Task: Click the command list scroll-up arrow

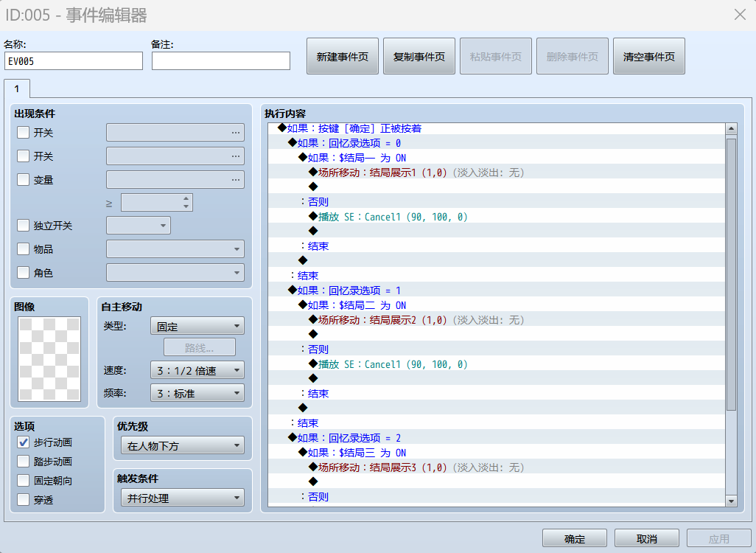Action: [x=732, y=129]
